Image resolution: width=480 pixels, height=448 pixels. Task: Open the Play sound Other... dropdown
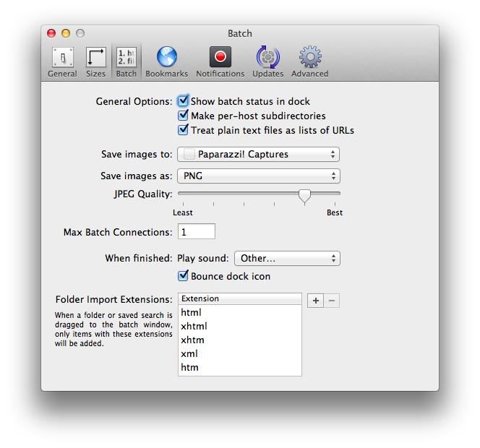pyautogui.click(x=287, y=258)
